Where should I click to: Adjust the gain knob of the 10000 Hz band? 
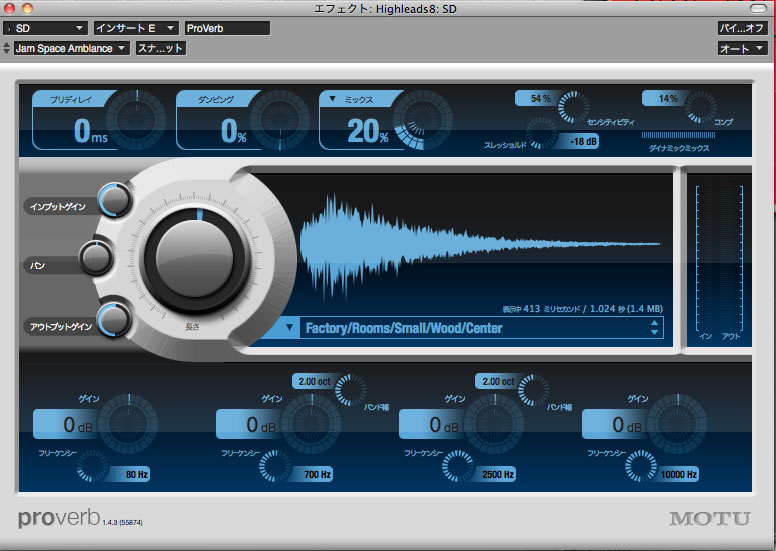click(678, 424)
